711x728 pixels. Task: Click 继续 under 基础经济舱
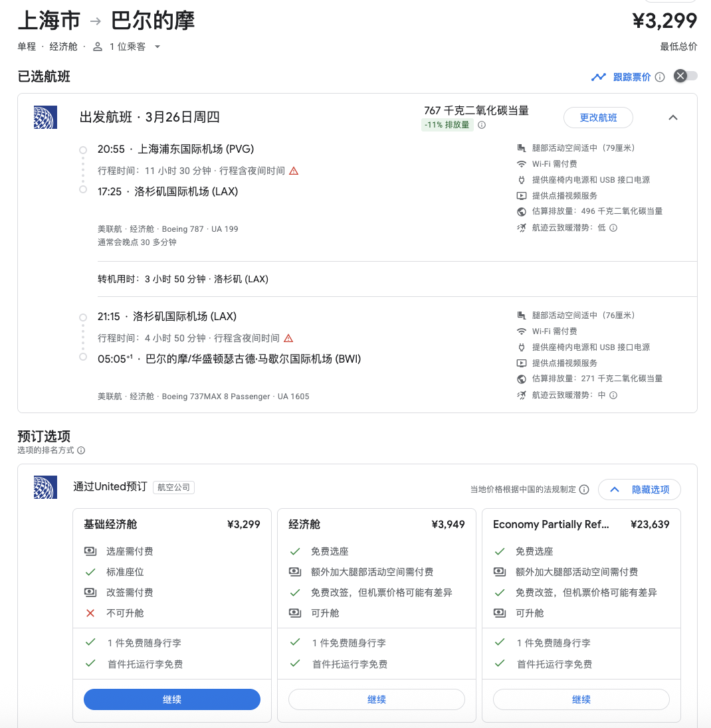tap(172, 699)
